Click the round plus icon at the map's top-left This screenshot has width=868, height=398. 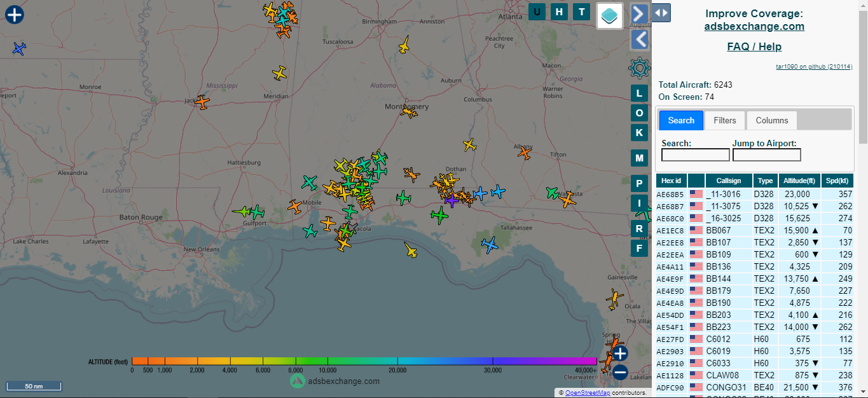pyautogui.click(x=15, y=14)
